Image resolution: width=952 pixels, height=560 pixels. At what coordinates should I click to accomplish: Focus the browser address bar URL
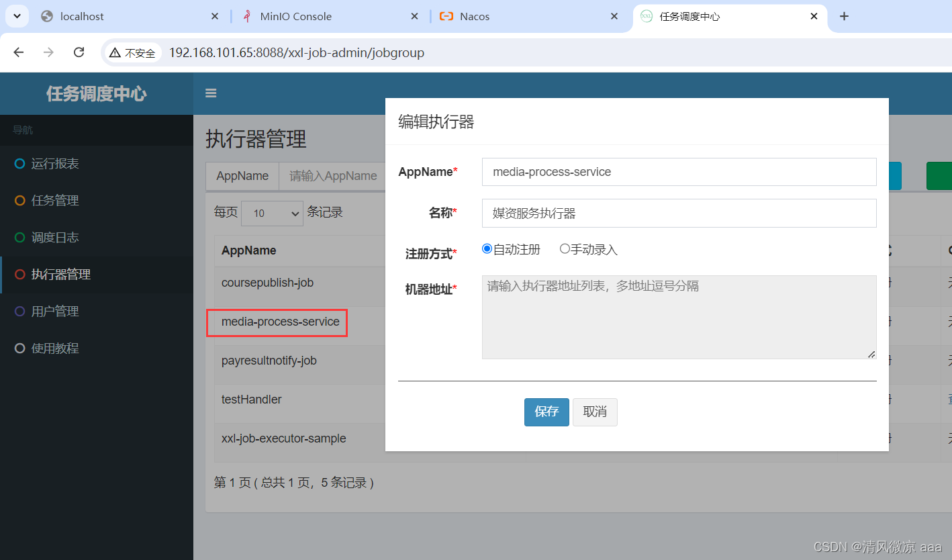[297, 52]
